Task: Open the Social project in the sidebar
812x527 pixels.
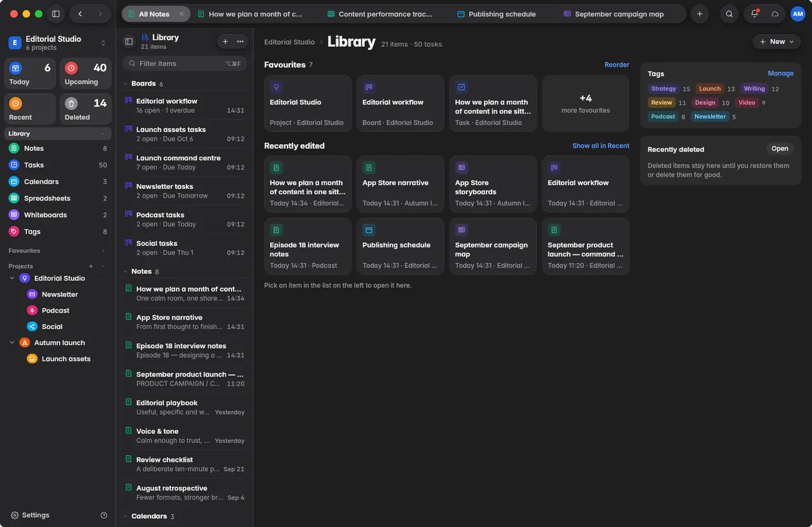Action: tap(58, 327)
